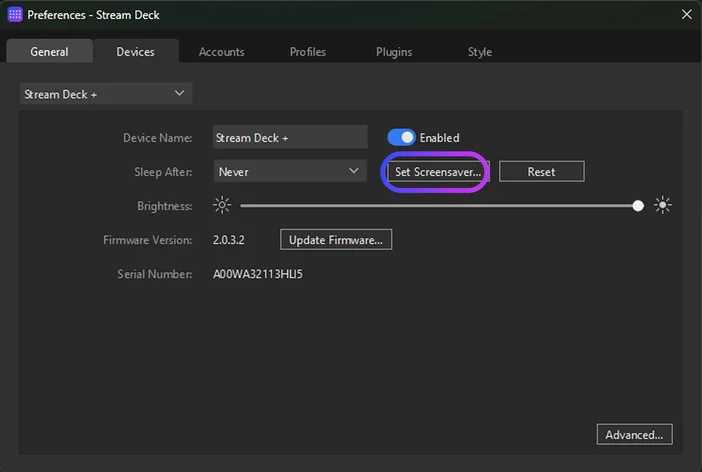The image size is (702, 472).
Task: Go to the Profiles tab
Action: (x=308, y=52)
